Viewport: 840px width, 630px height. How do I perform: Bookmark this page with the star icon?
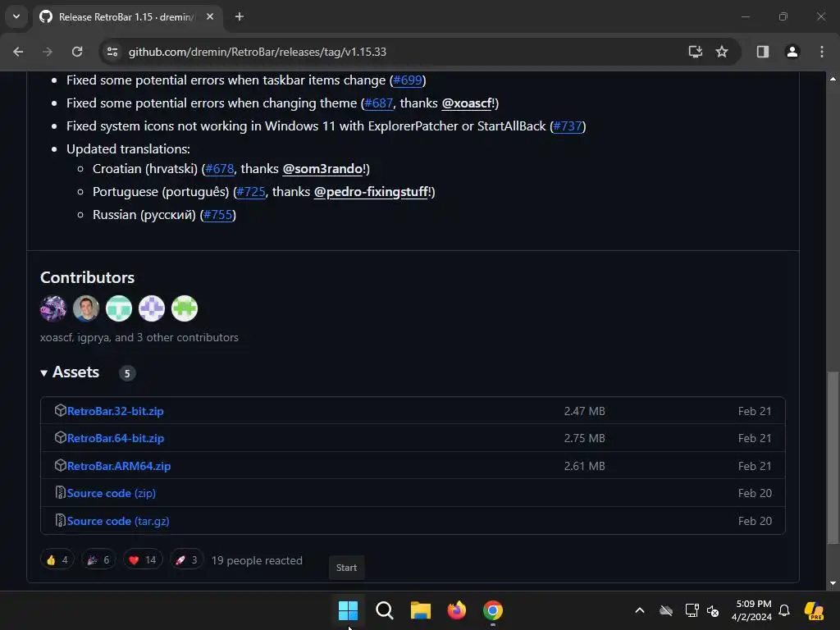pyautogui.click(x=722, y=52)
